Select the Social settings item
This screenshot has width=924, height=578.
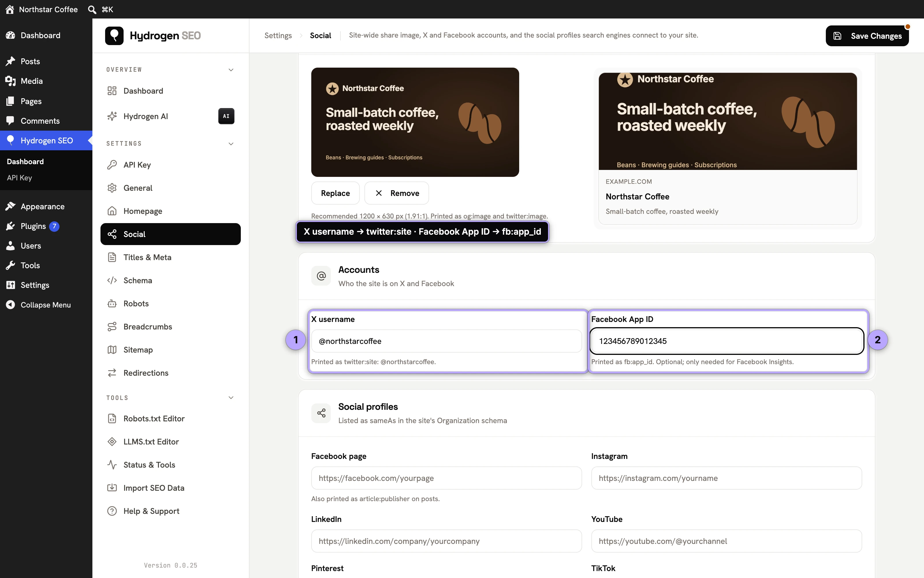[x=170, y=234]
